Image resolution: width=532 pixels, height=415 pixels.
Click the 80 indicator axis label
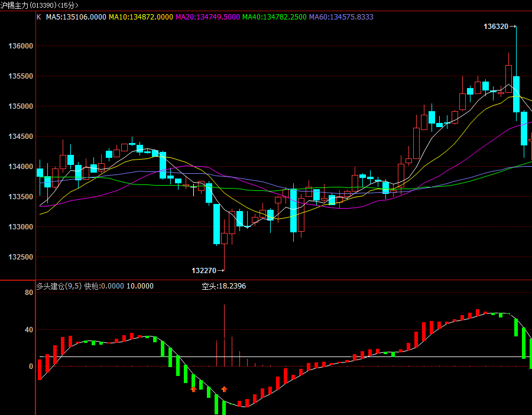click(29, 293)
